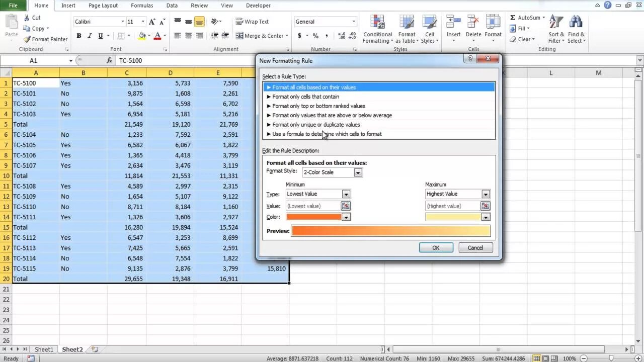
Task: Open the Format Style dropdown
Action: point(358,172)
